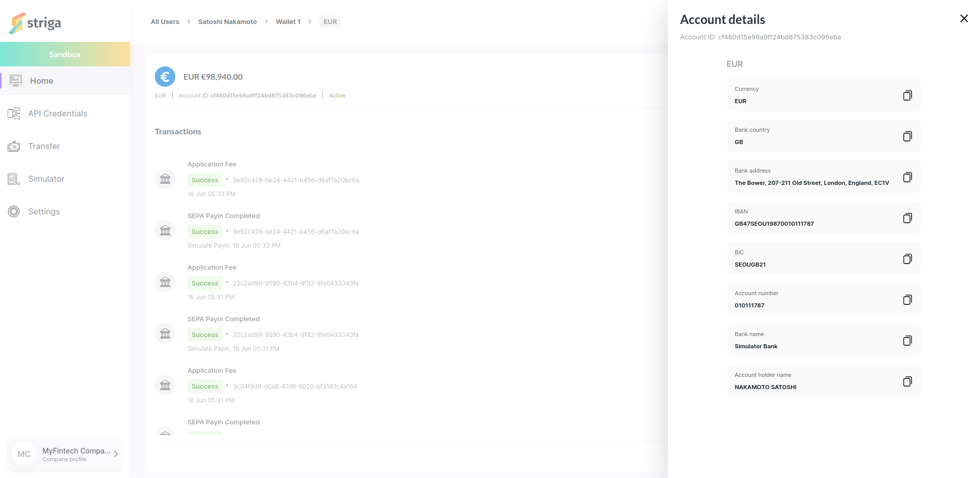Screen dimensions: 980x478
Task: Navigate to All Users breadcrumb
Action: coord(165,21)
